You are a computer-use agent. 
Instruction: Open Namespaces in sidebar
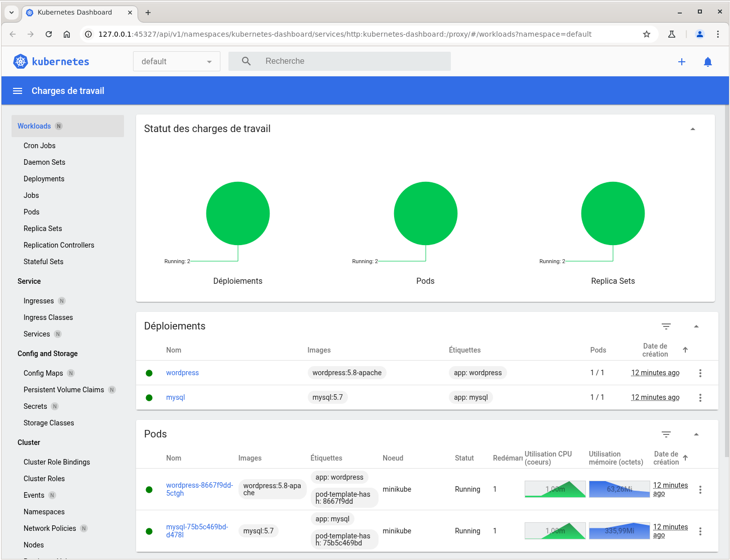coord(44,512)
